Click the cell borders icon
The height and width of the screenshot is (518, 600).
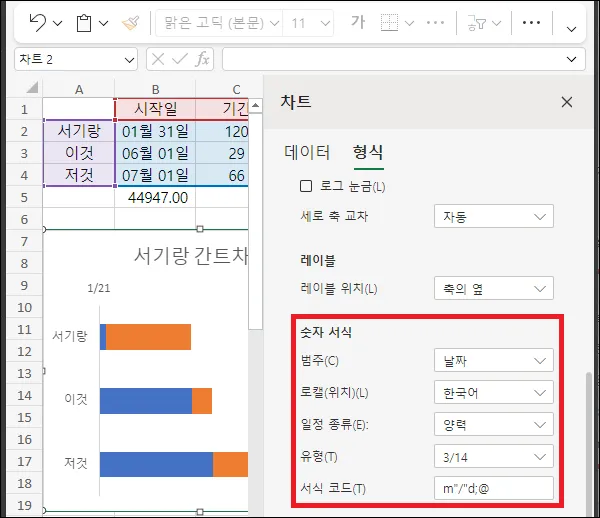[x=389, y=23]
